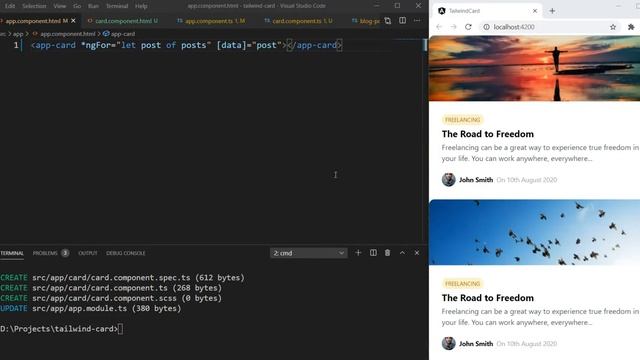The image size is (640, 360).
Task: Open first 'The Road to Freedom' title
Action: (x=488, y=134)
